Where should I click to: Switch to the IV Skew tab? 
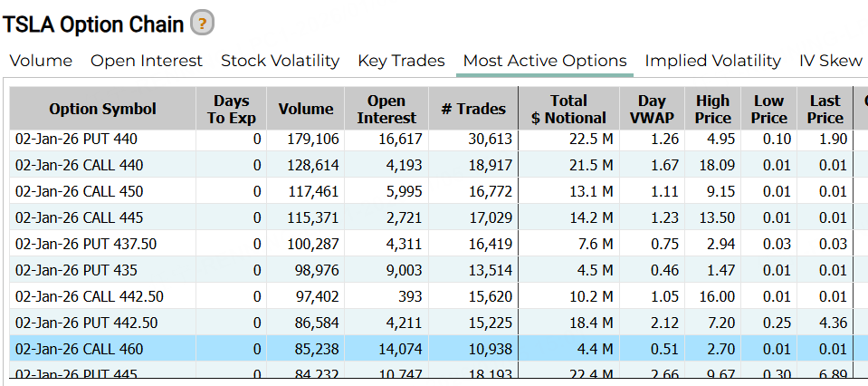click(830, 61)
